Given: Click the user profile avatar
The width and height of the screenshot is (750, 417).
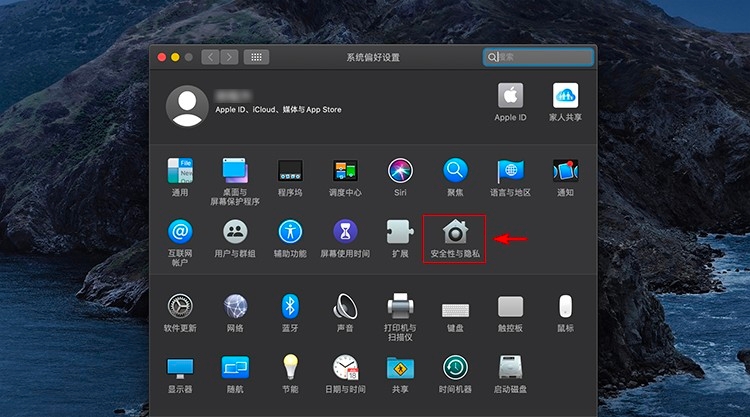Looking at the screenshot, I should click(187, 106).
